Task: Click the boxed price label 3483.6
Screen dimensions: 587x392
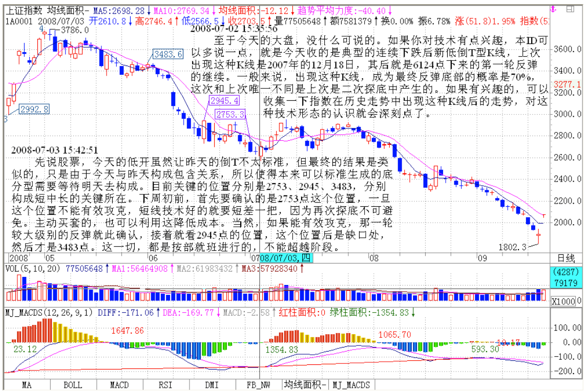Action: point(168,54)
